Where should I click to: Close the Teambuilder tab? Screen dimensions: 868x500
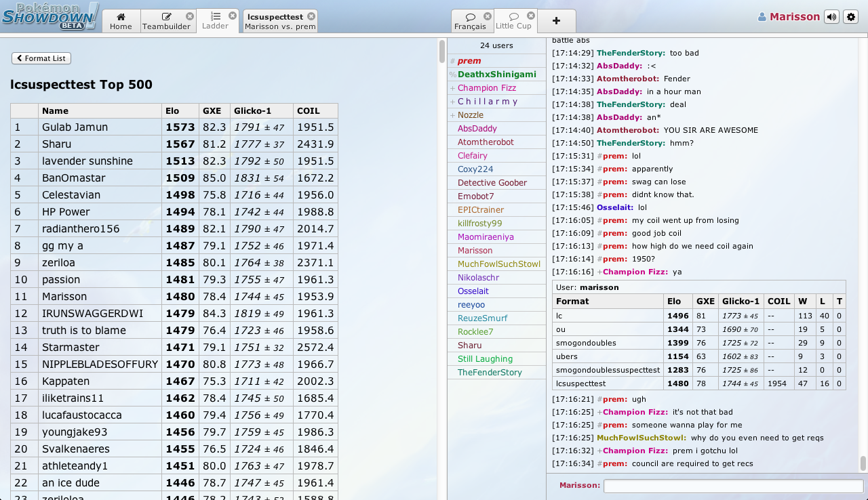tap(190, 16)
